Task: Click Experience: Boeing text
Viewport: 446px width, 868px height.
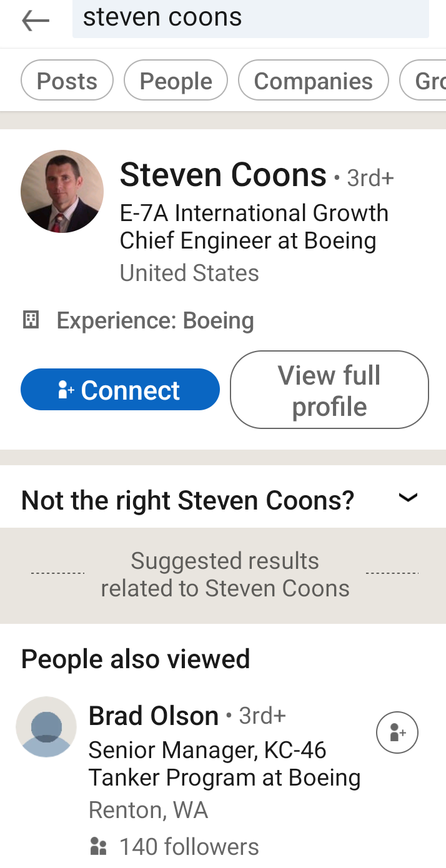Action: (155, 321)
